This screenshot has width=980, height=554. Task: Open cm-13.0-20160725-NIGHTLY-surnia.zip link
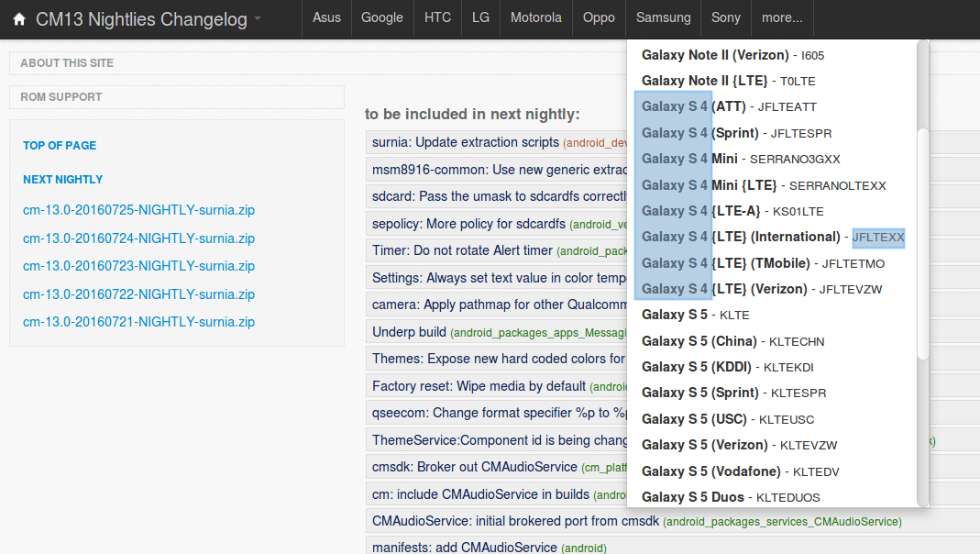pyautogui.click(x=138, y=210)
